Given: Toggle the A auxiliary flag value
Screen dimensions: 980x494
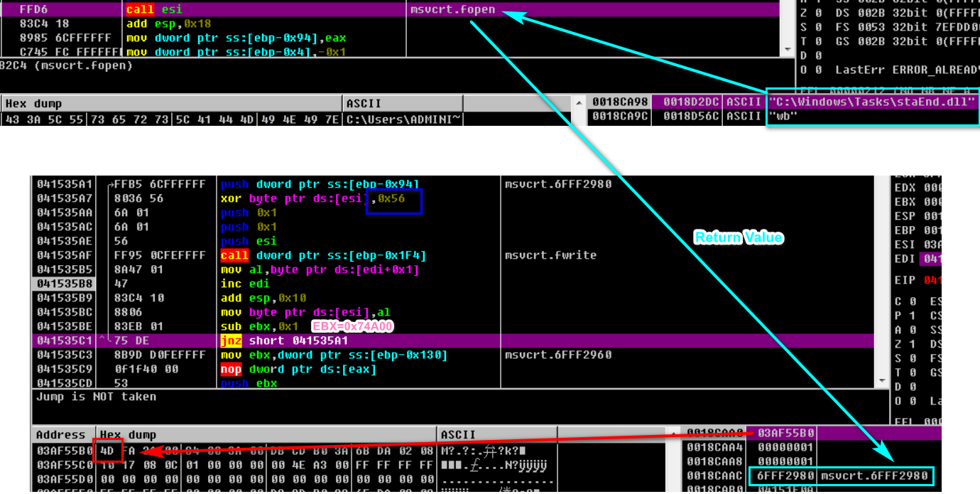Looking at the screenshot, I should point(913,330).
